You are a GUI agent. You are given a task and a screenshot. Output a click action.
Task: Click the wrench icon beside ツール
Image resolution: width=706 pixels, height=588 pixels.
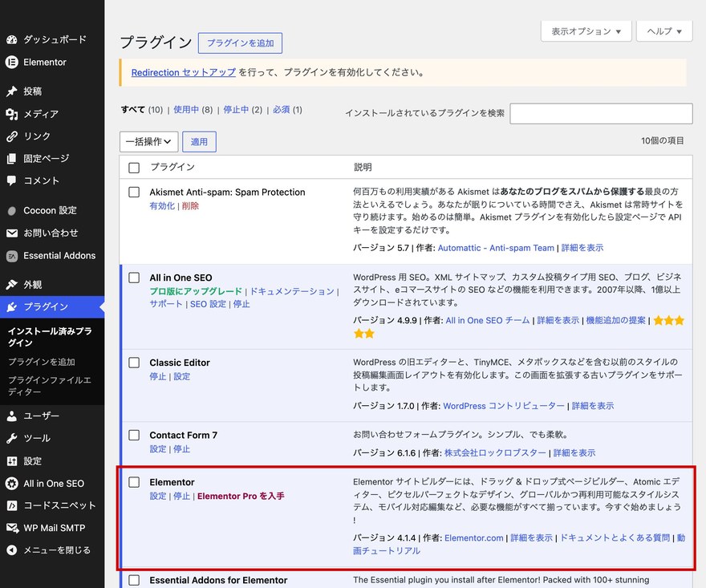click(x=12, y=438)
